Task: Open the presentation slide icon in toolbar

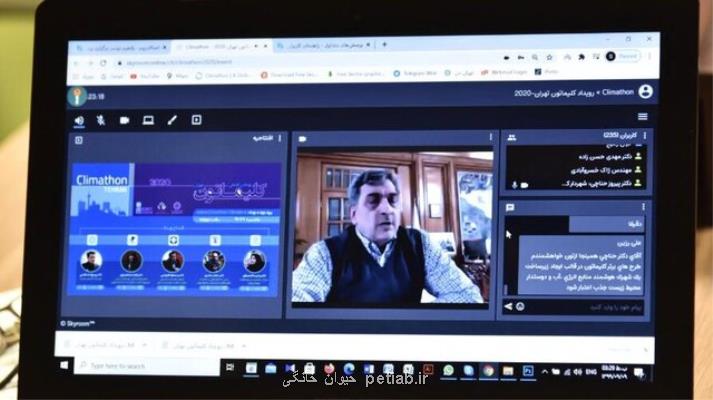Action: pyautogui.click(x=196, y=120)
